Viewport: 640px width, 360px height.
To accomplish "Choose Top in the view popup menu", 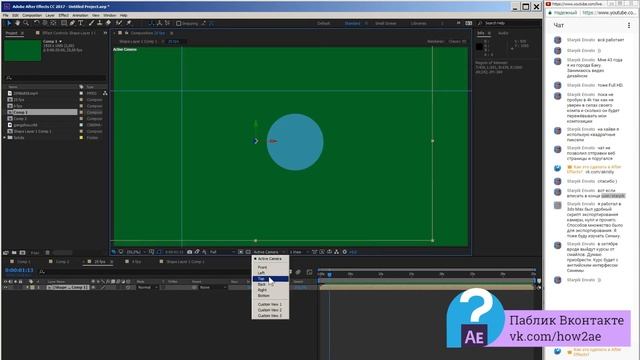I will 270,279.
